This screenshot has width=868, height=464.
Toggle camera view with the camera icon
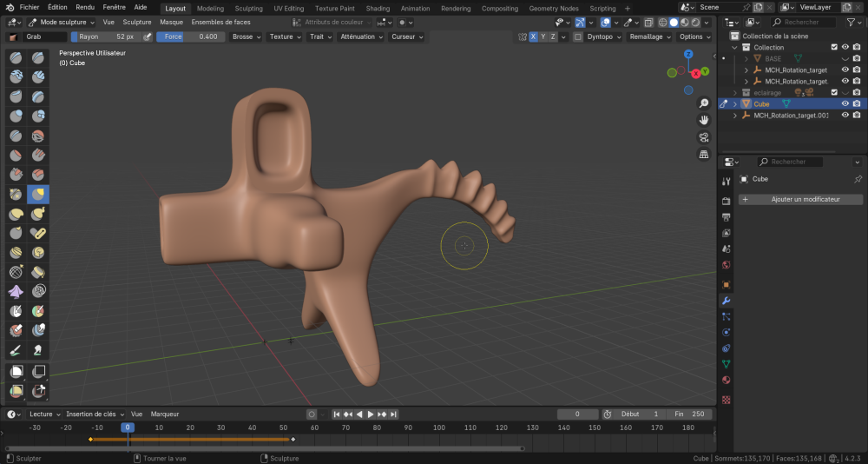point(704,137)
